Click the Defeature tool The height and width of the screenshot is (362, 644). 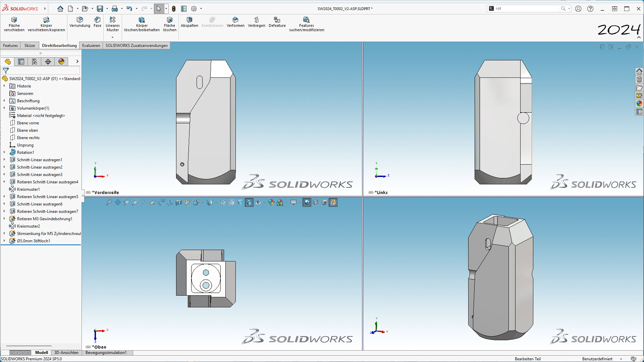pos(277,22)
